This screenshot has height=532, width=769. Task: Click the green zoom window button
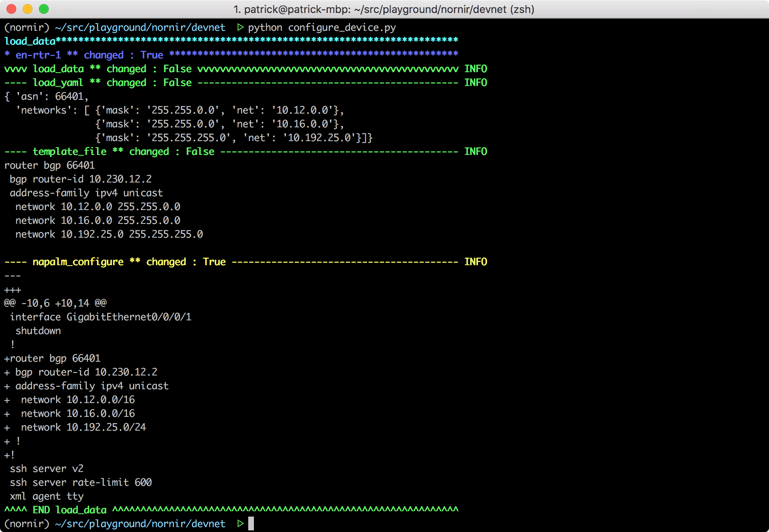point(44,9)
